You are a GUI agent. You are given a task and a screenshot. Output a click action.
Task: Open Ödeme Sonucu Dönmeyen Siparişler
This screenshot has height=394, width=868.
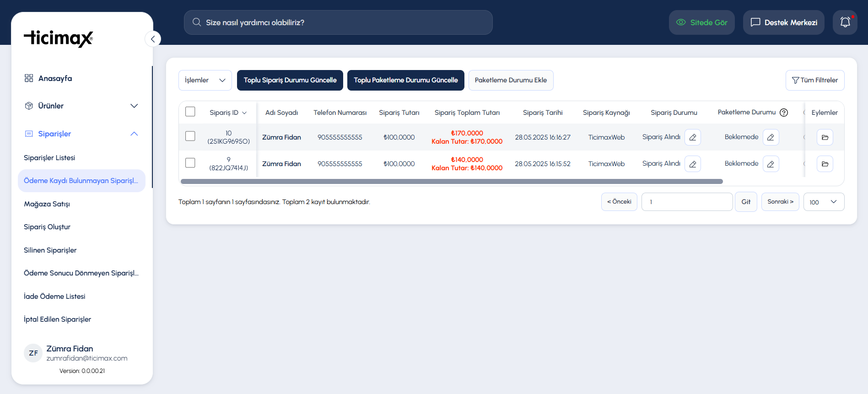pyautogui.click(x=81, y=273)
